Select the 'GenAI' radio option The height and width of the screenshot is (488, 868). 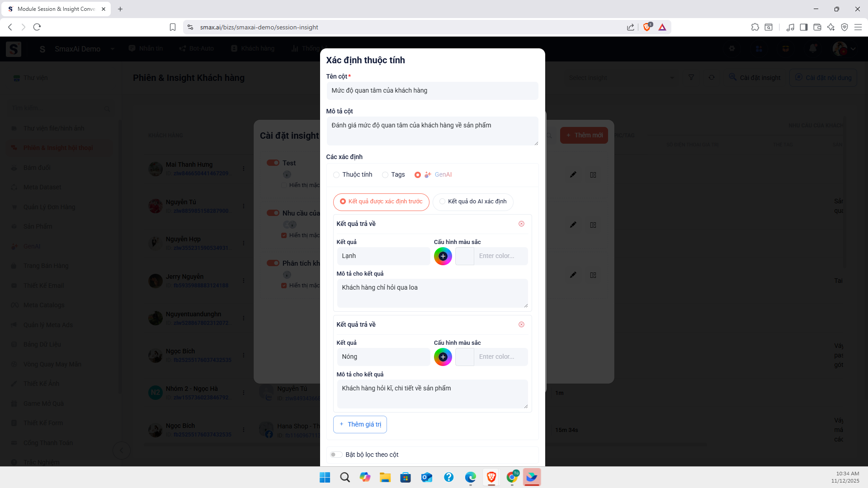pos(418,175)
